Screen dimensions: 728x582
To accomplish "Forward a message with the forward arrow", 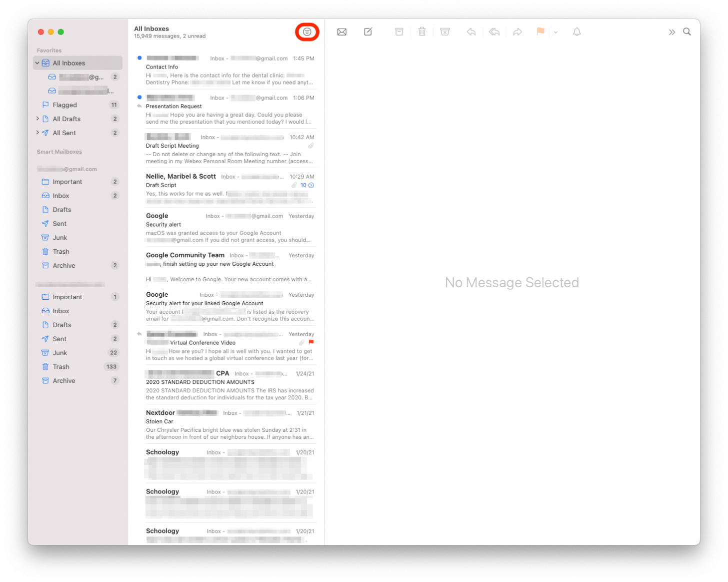I will click(517, 32).
